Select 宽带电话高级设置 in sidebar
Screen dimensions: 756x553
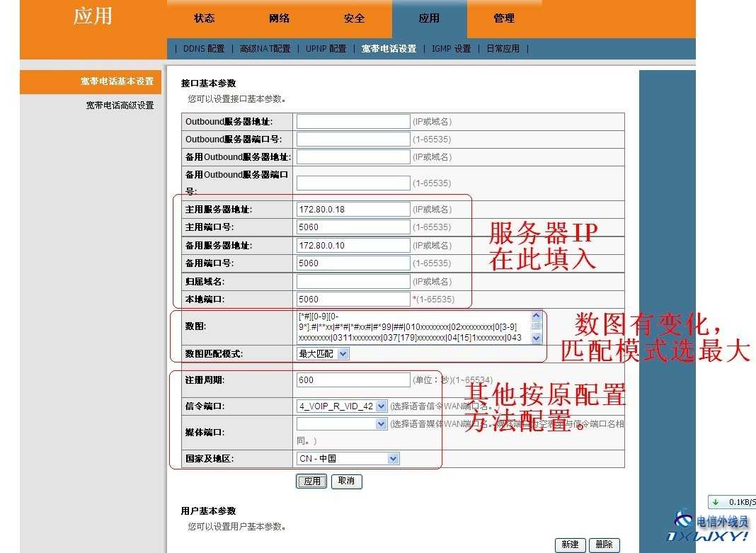tap(120, 105)
